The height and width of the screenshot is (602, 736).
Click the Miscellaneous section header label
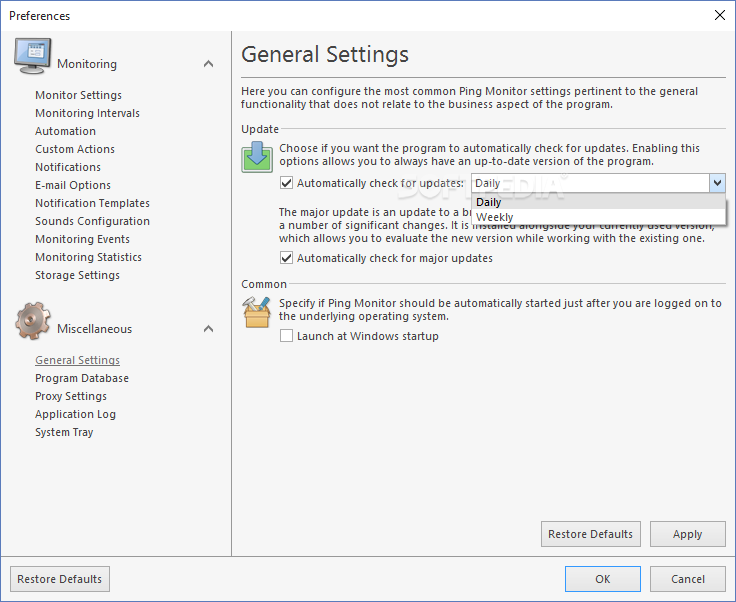94,329
